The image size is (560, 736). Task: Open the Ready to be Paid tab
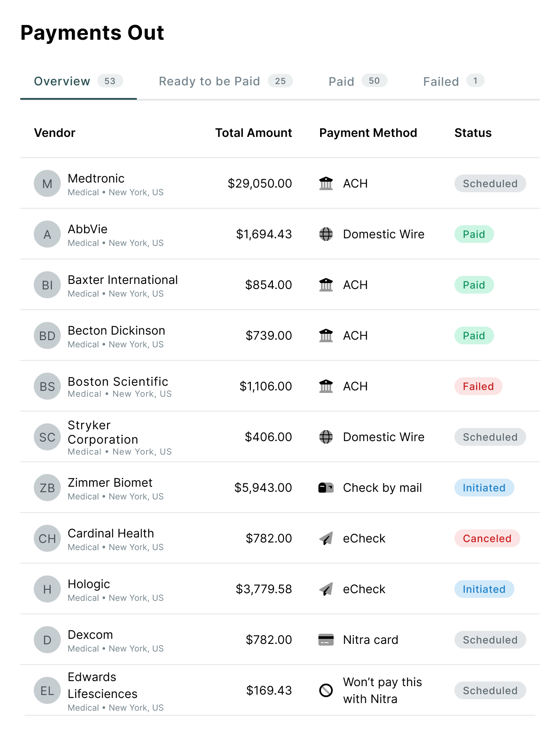226,81
